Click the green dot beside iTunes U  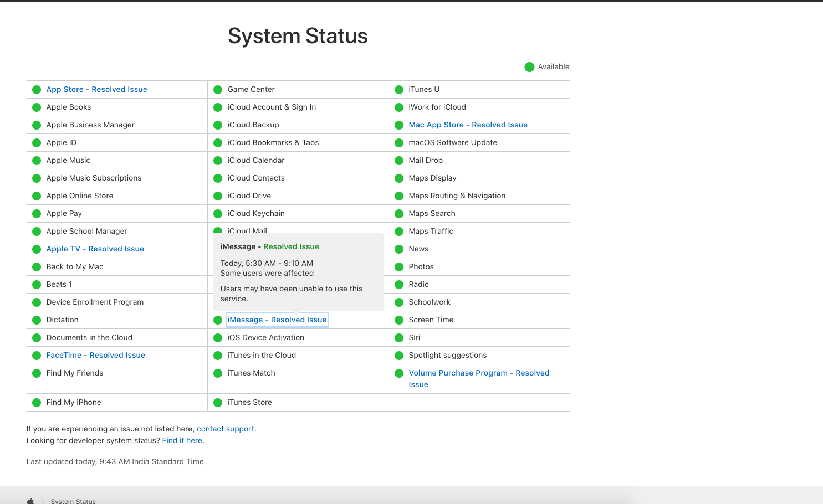point(399,90)
